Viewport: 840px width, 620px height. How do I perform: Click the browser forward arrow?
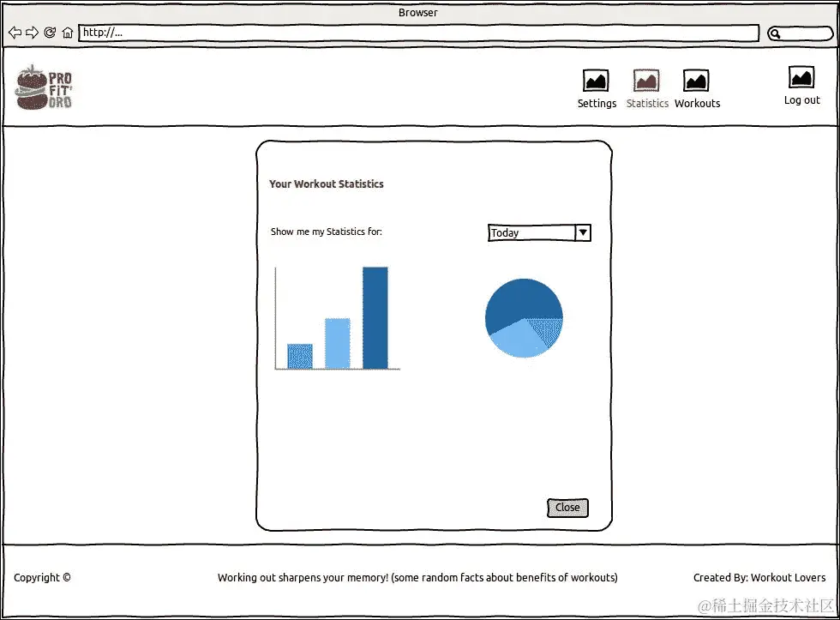[x=33, y=33]
